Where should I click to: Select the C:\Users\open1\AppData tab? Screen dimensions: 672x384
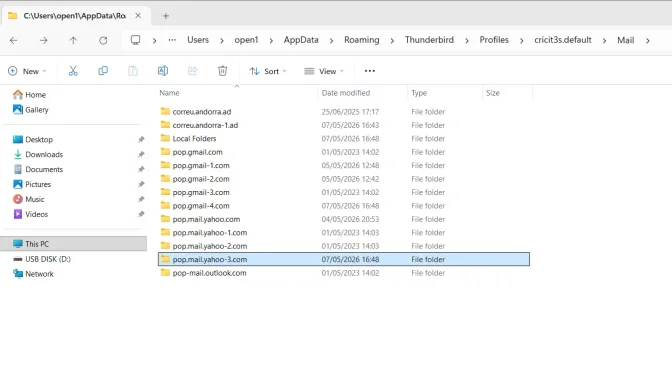coord(75,16)
